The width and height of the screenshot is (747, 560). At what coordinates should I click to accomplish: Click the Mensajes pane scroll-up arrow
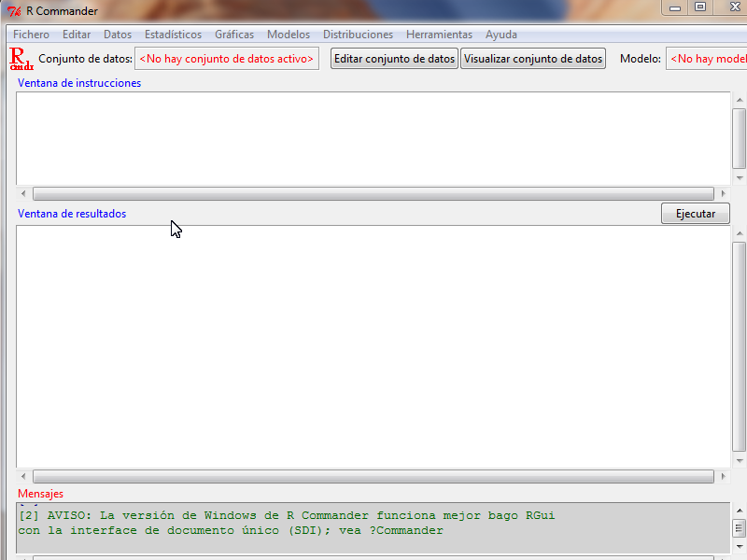740,511
